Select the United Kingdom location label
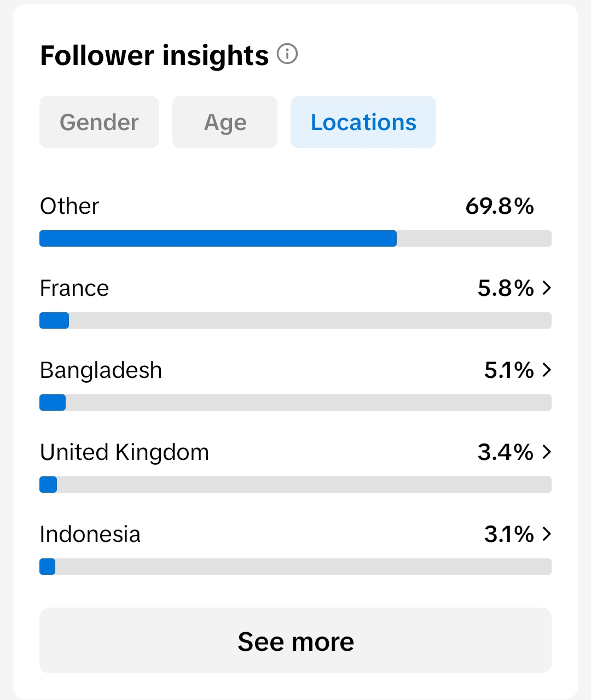 125,453
